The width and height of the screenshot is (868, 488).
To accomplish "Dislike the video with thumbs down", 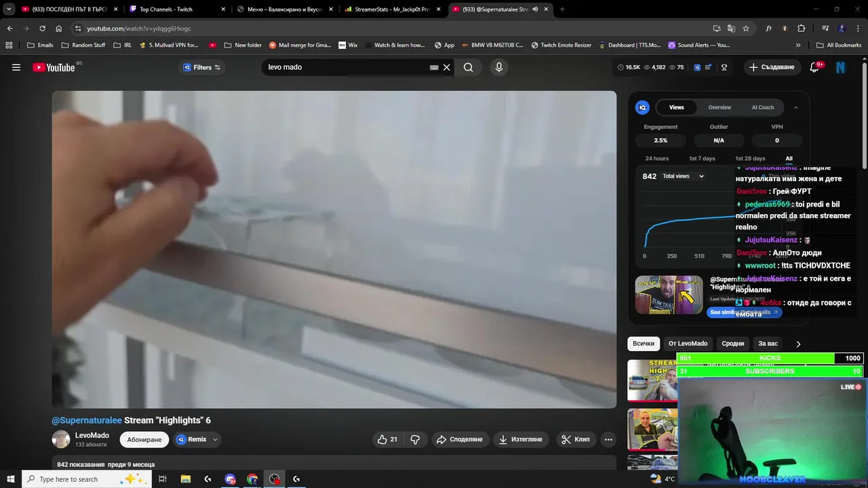I will (415, 439).
